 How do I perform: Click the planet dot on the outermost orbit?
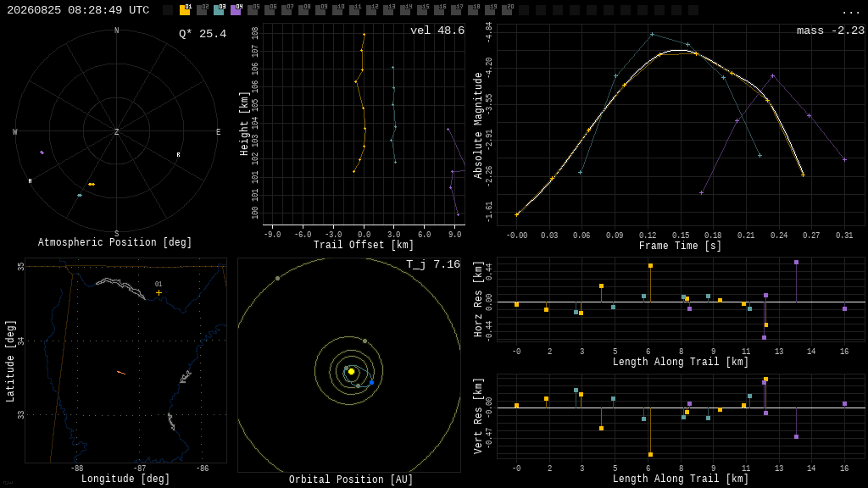click(277, 278)
